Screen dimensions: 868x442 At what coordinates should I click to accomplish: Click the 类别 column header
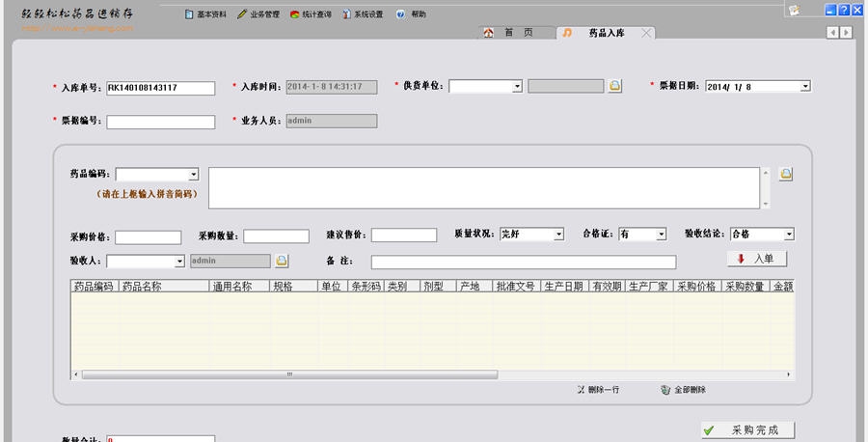point(402,287)
